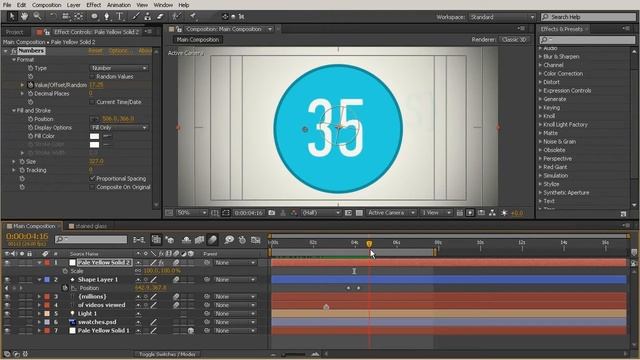Screen dimensions: 640x360
Task: Select the Type text tool
Action: 120,16
